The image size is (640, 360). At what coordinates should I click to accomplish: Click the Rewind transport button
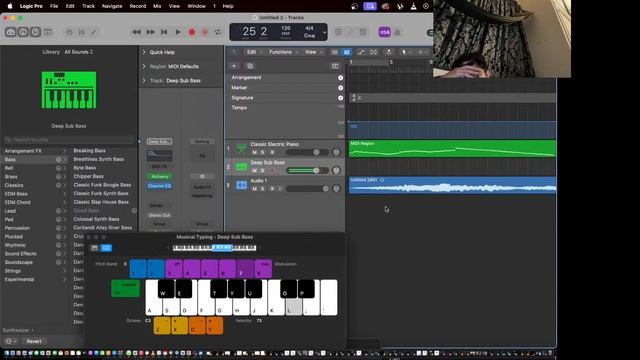[x=136, y=32]
